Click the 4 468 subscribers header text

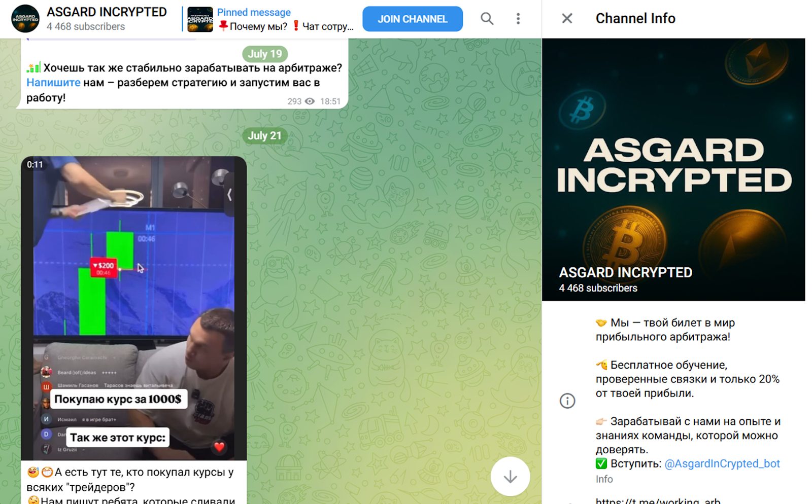click(86, 26)
